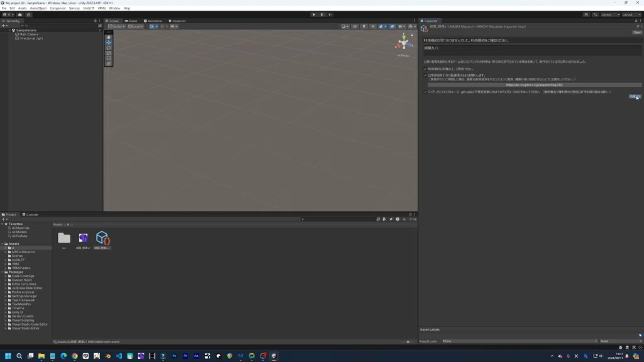Click the Open button in Inspector
The image size is (644, 362).
point(637,33)
